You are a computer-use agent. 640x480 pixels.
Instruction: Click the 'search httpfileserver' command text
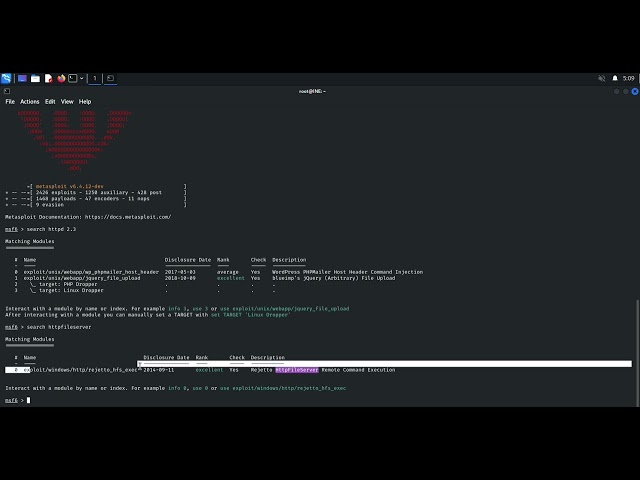point(59,327)
